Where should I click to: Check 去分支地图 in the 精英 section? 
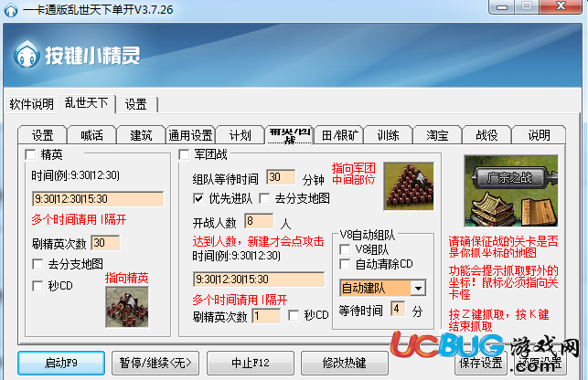tap(37, 264)
